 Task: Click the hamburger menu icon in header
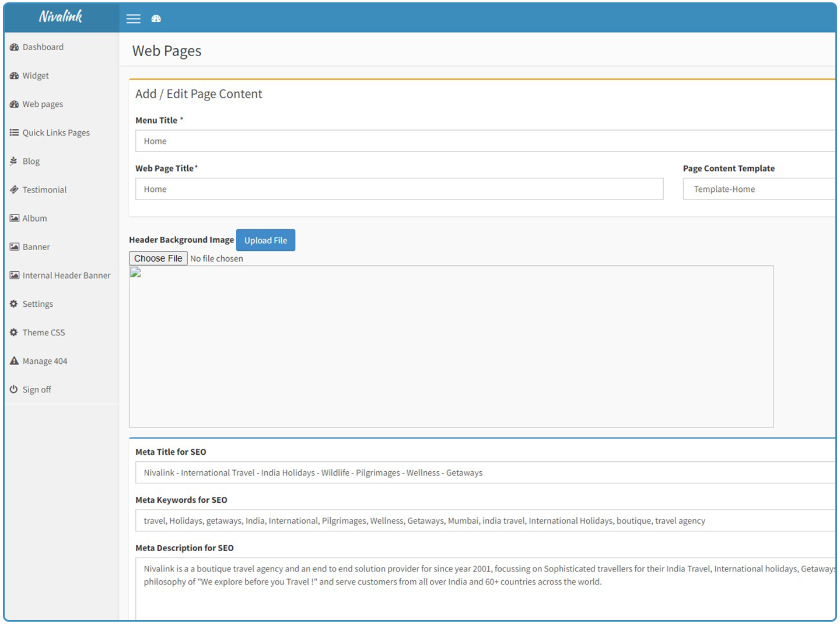pos(134,19)
